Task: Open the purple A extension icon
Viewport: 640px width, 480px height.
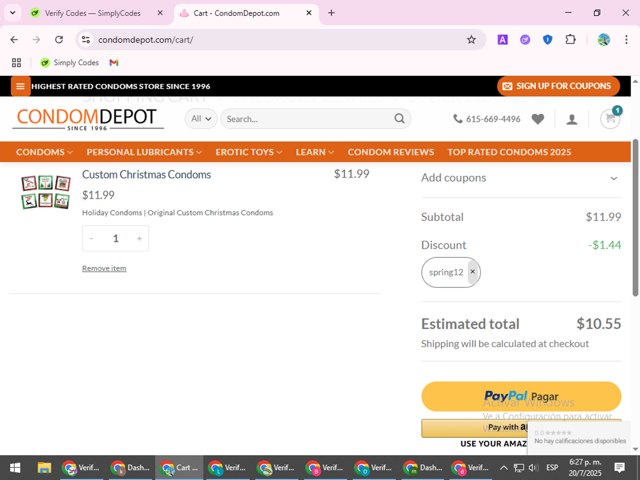Action: click(x=502, y=40)
